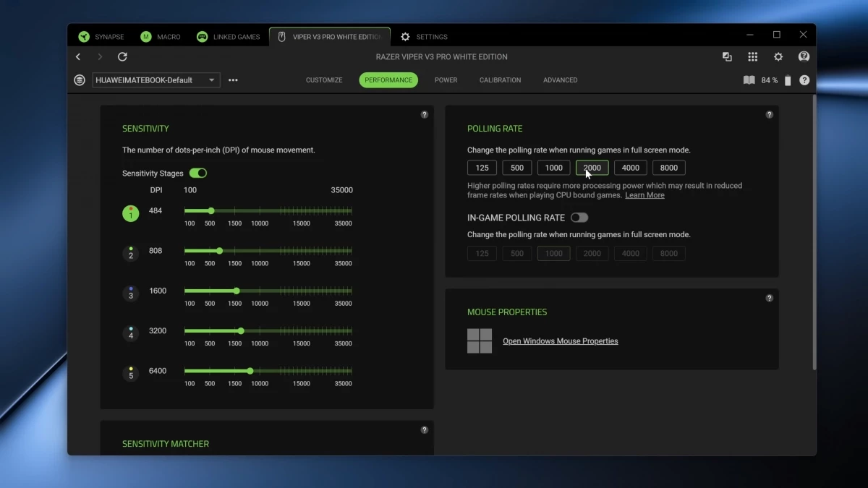
Task: Click the stage 4 DPI value 3200
Action: 158,331
